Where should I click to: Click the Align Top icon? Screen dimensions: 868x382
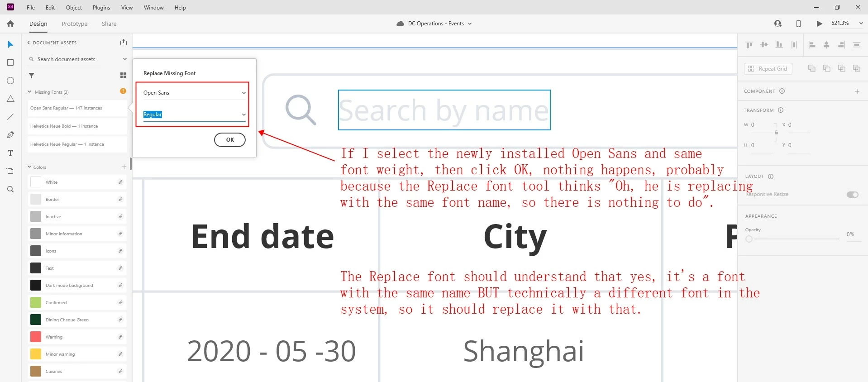(x=749, y=44)
